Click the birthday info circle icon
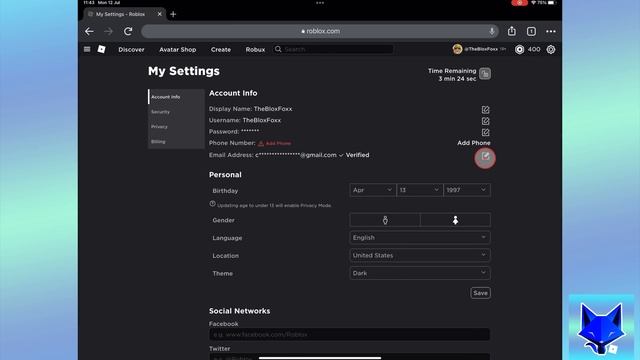640x360 pixels. (x=212, y=204)
